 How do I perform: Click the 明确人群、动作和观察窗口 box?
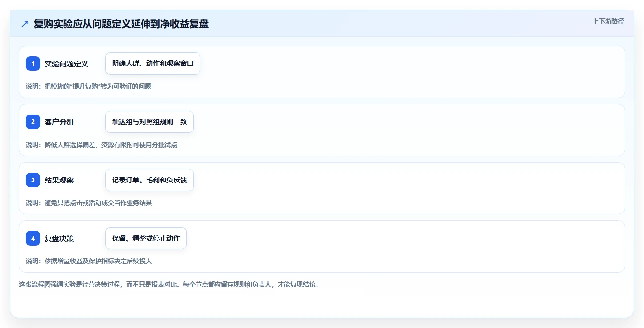click(x=153, y=64)
